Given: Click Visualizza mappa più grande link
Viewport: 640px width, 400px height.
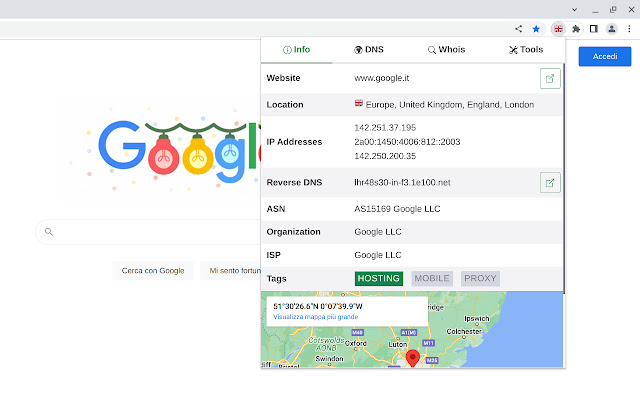Looking at the screenshot, I should [x=316, y=317].
